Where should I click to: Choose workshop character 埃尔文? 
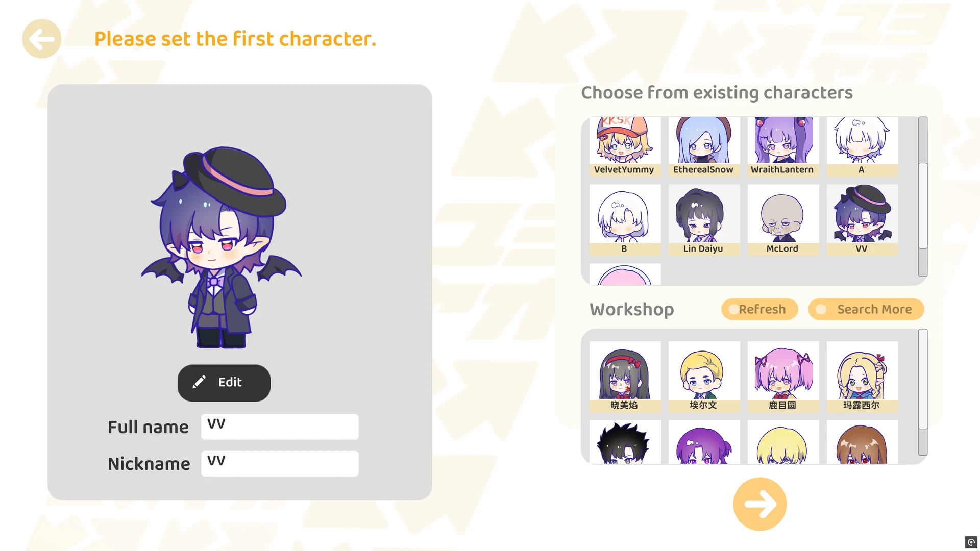[704, 377]
